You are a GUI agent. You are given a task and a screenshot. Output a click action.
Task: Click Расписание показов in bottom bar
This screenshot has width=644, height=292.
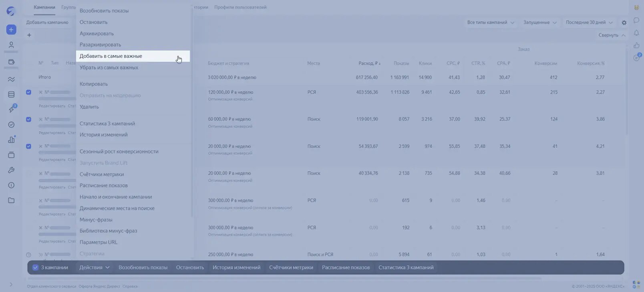pos(346,268)
